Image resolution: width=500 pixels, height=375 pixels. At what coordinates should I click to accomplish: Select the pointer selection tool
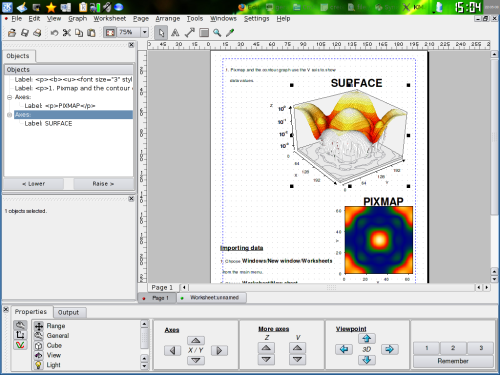coord(161,33)
